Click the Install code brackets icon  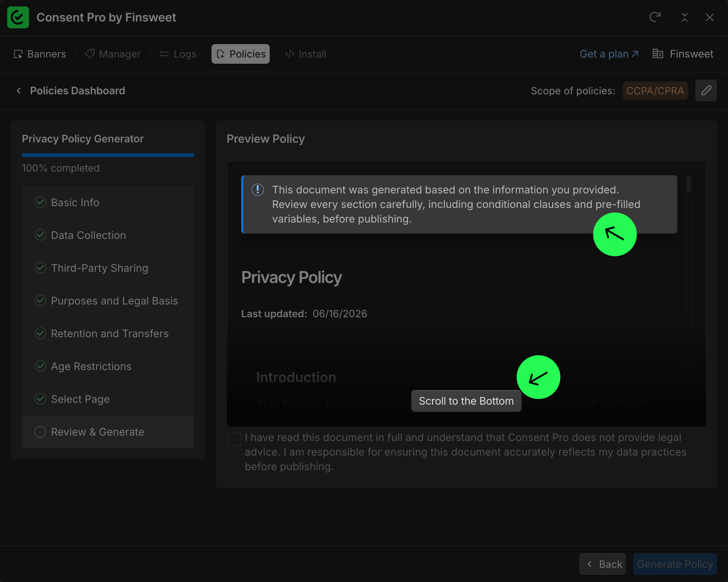point(290,54)
